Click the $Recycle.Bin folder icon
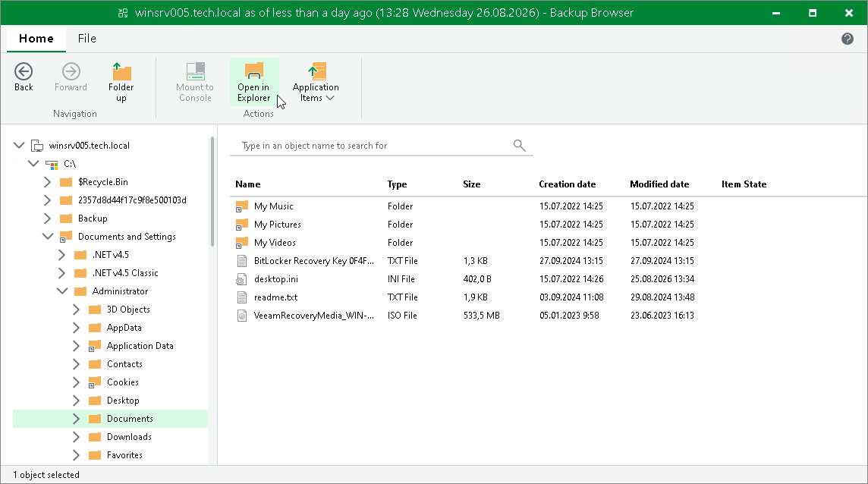The width and height of the screenshot is (868, 484). click(66, 182)
